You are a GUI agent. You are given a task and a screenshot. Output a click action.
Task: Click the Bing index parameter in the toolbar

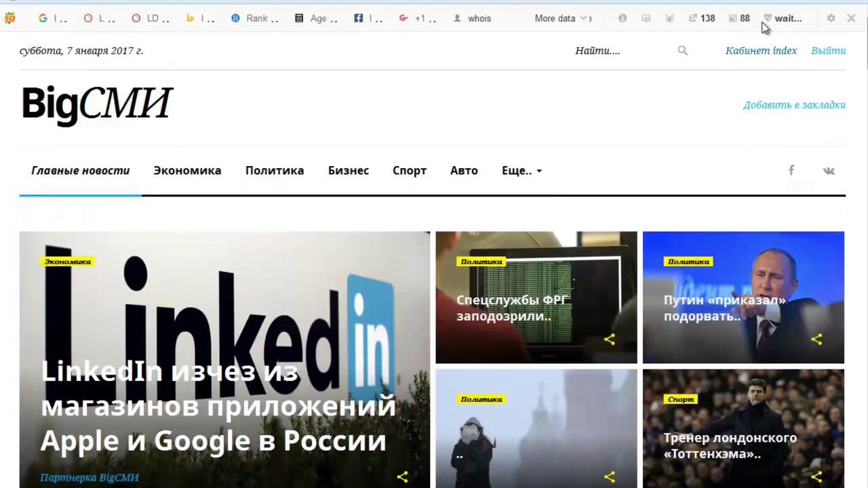pos(200,18)
